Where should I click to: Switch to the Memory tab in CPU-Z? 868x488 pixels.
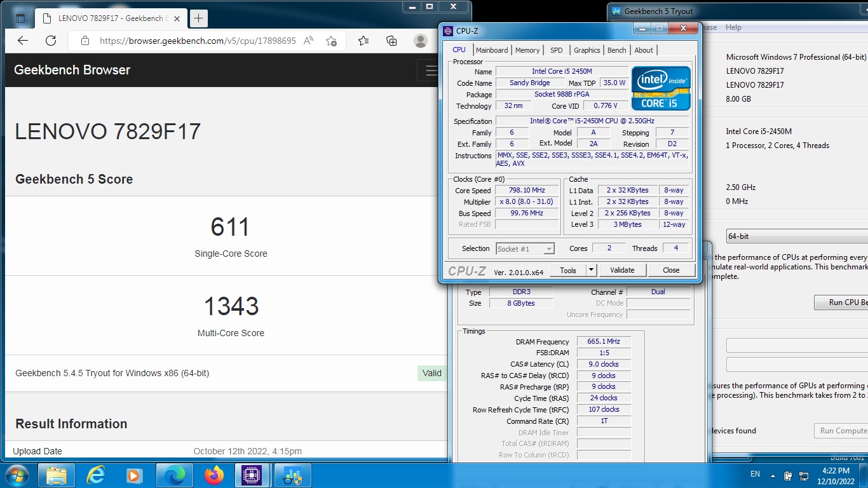click(527, 50)
